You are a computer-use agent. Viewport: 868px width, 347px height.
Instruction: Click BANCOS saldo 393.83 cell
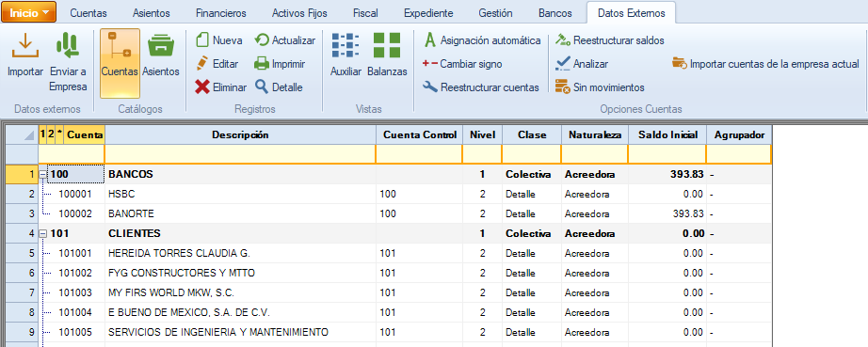pyautogui.click(x=667, y=175)
